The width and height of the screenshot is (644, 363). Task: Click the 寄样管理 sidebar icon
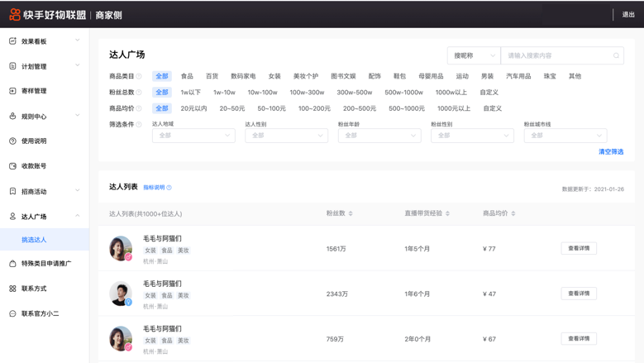[12, 91]
